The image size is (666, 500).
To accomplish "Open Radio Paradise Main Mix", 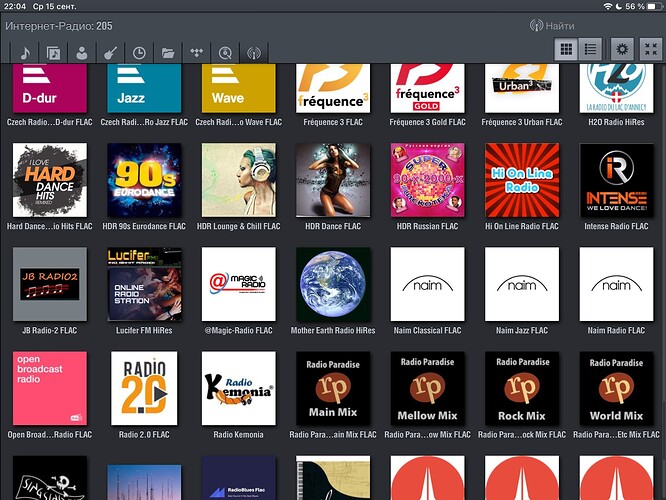I will [333, 388].
